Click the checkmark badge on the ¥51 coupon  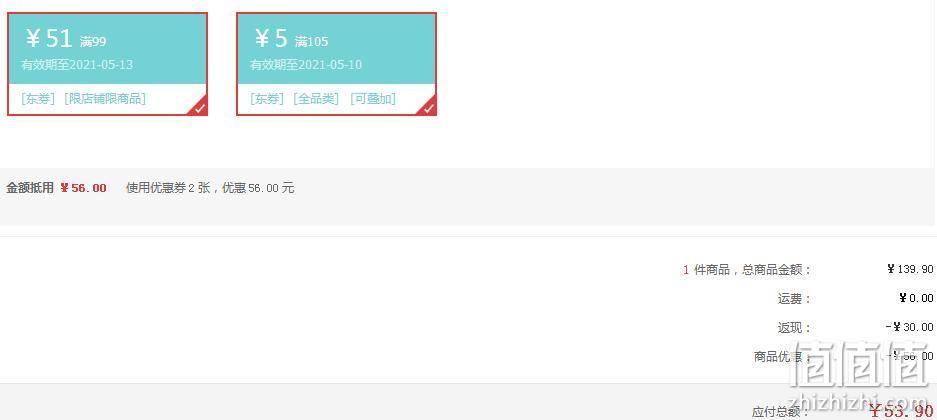coord(200,108)
